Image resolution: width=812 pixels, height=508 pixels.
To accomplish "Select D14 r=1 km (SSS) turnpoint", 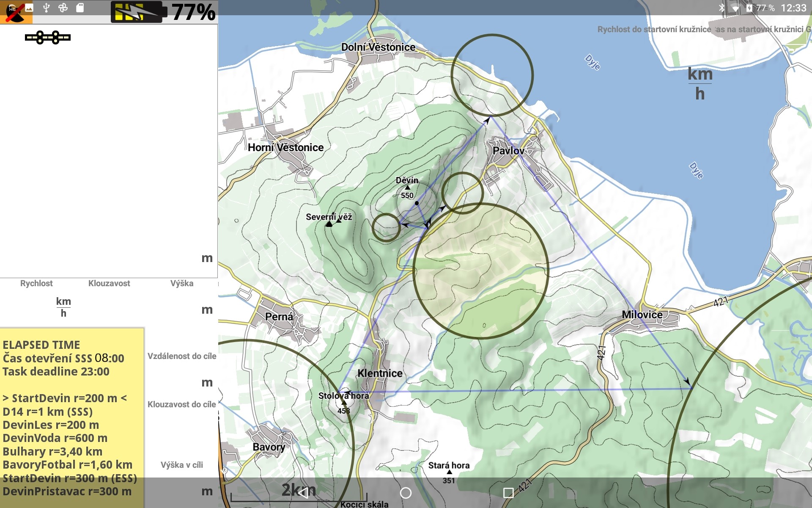I will 47,411.
